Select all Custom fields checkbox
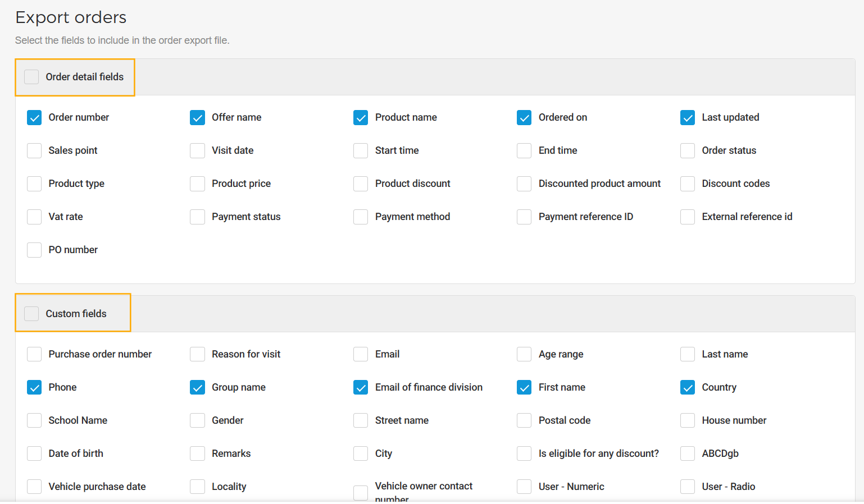 click(31, 314)
